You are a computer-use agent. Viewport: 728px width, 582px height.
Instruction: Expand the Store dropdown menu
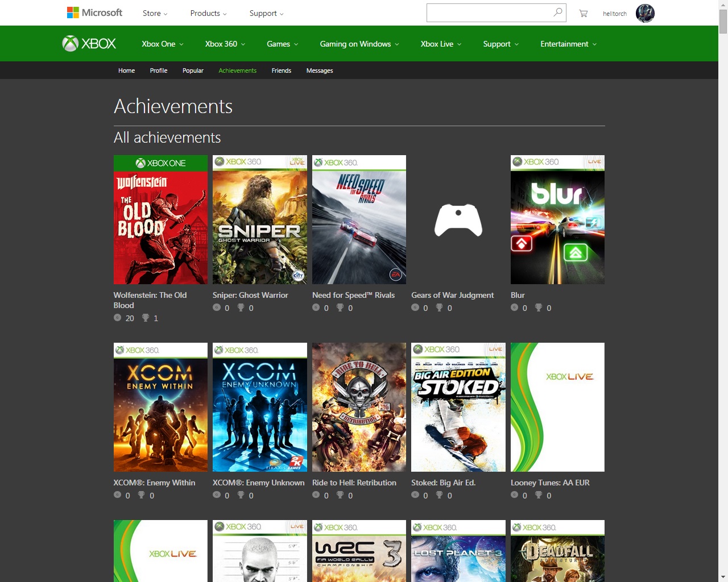pyautogui.click(x=155, y=13)
